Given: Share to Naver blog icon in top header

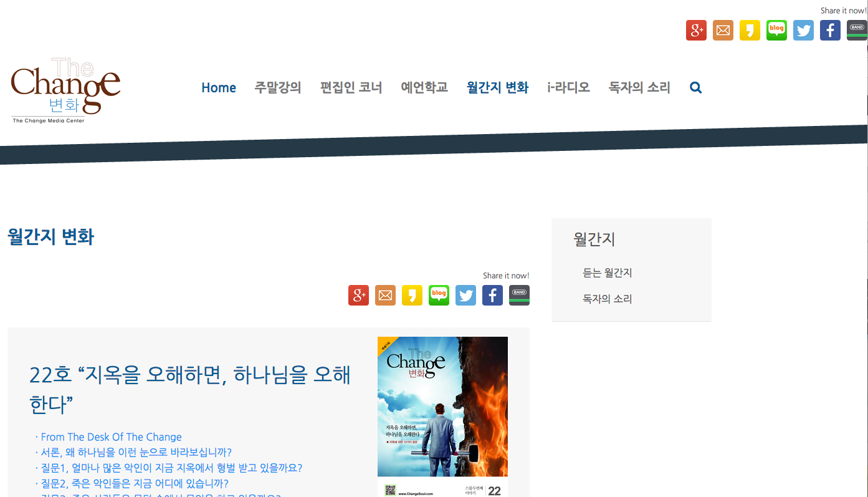Looking at the screenshot, I should (776, 30).
